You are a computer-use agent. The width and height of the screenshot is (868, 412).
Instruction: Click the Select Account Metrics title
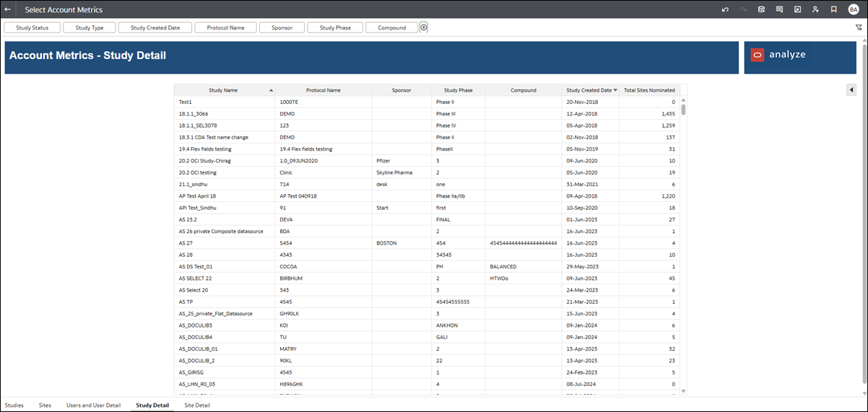64,9
